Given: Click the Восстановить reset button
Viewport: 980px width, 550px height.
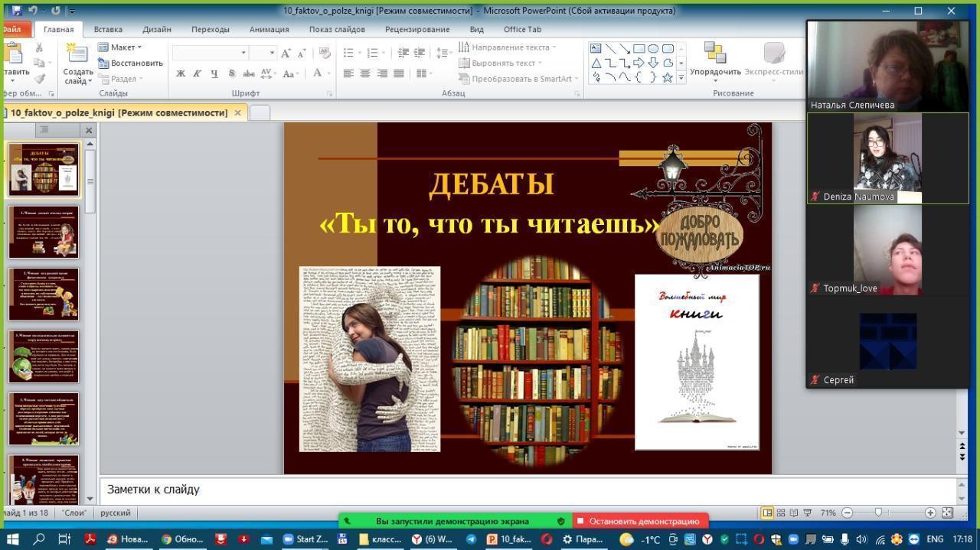Looking at the screenshot, I should [131, 63].
